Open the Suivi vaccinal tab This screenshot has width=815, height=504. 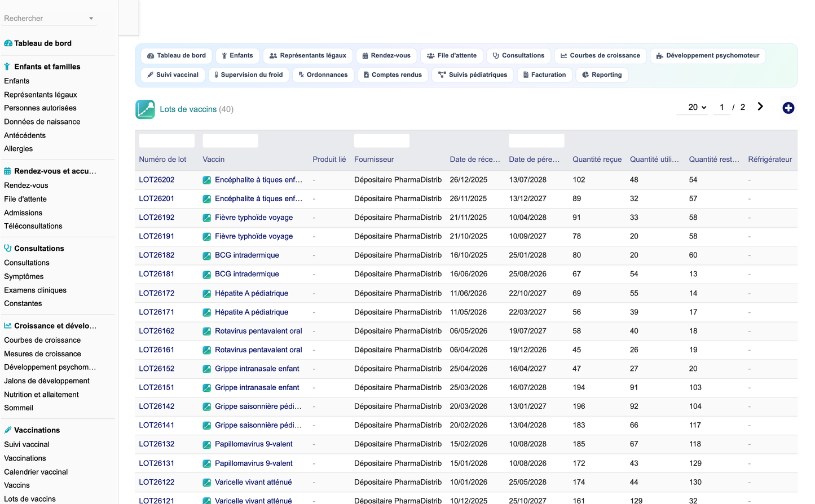(173, 75)
